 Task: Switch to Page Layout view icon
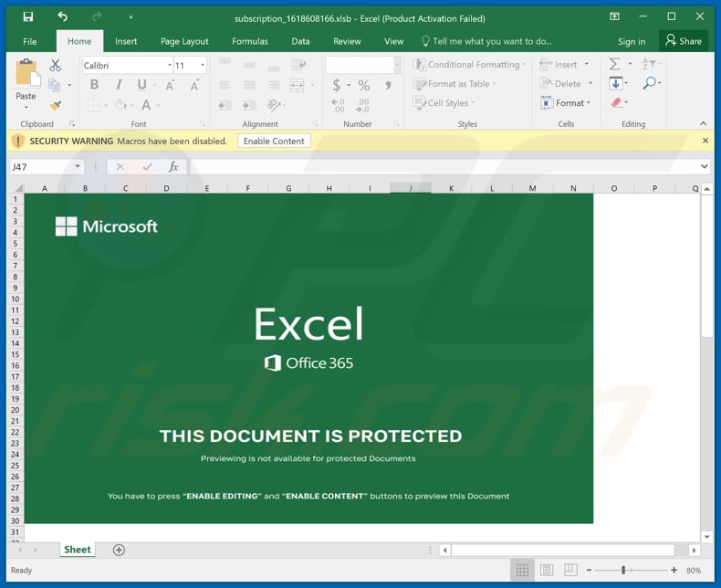[x=547, y=570]
